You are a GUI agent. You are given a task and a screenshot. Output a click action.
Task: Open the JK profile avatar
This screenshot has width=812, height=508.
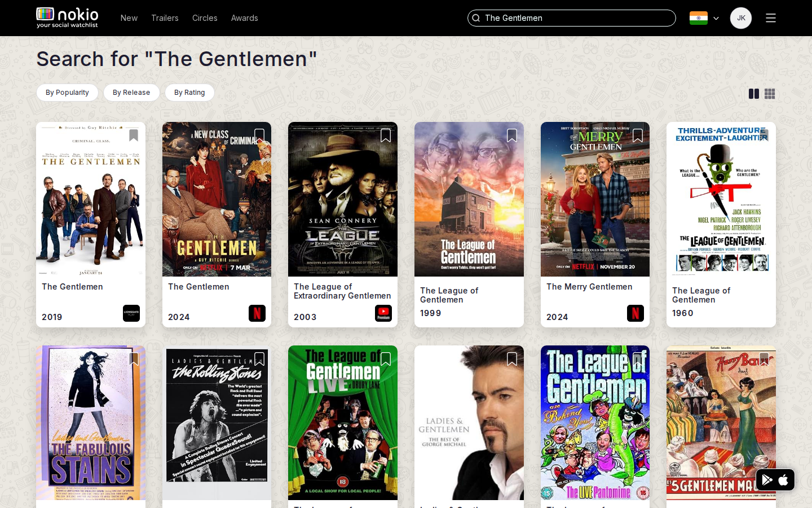pos(741,18)
